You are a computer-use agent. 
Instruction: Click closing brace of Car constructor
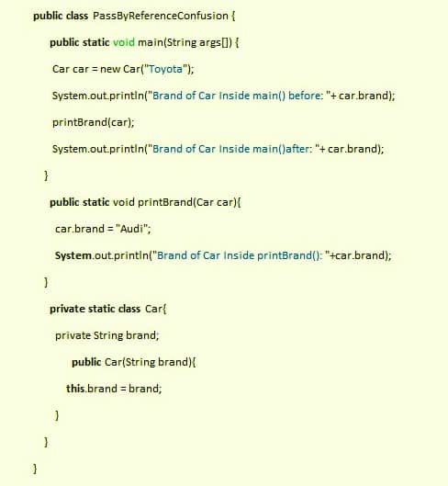click(57, 415)
